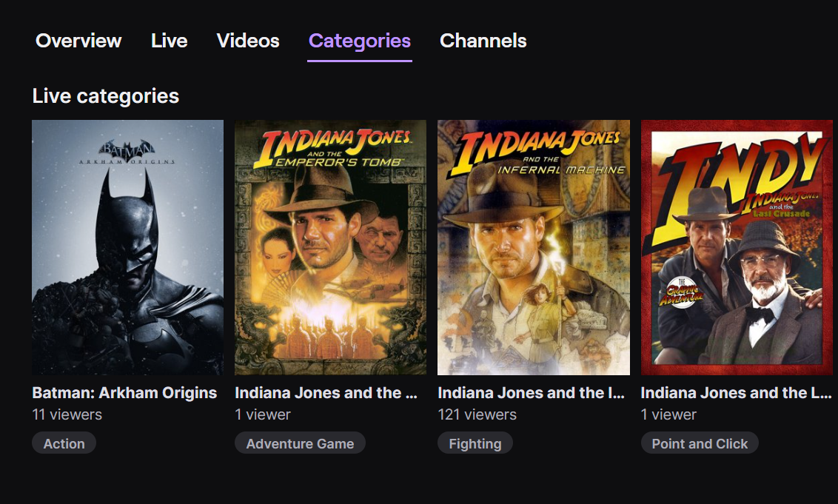
Task: Select the Last Crusade Graphic Adventure cover
Action: pyautogui.click(x=737, y=247)
